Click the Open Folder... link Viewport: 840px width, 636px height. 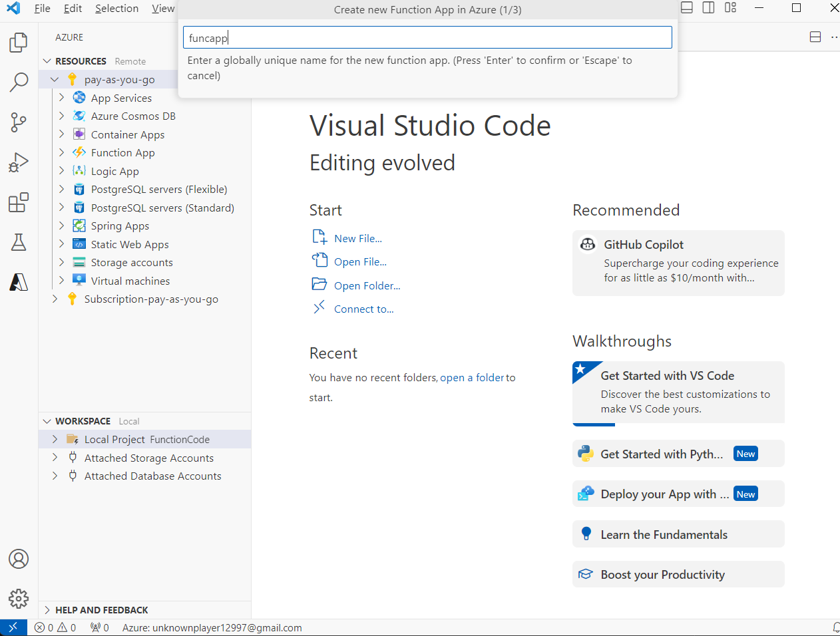coord(367,286)
